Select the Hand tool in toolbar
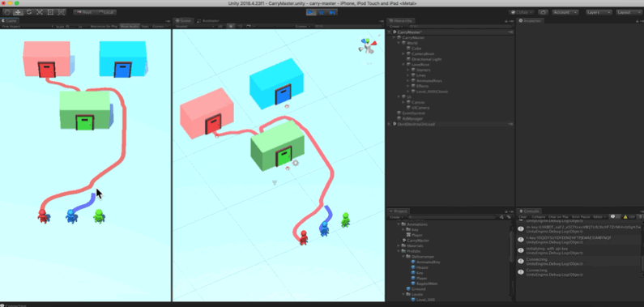The image size is (644, 307). tap(7, 12)
